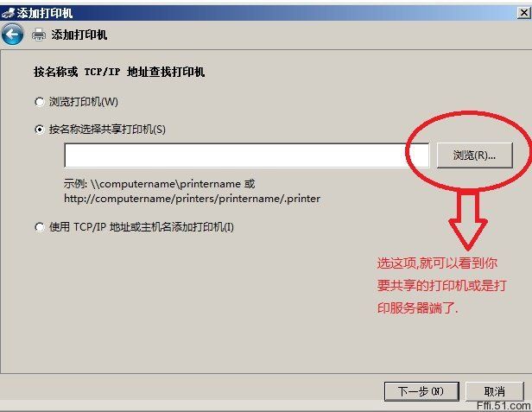Viewport: 532px width, 412px height.
Task: Go back using the blue arrow button
Action: (x=12, y=35)
